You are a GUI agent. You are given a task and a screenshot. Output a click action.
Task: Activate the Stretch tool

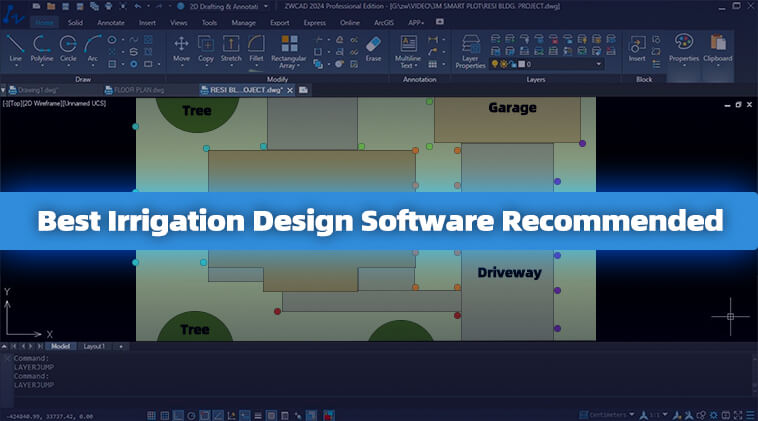(x=231, y=48)
